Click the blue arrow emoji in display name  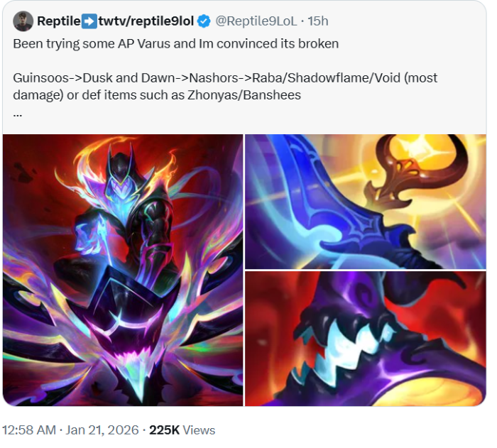coord(89,21)
